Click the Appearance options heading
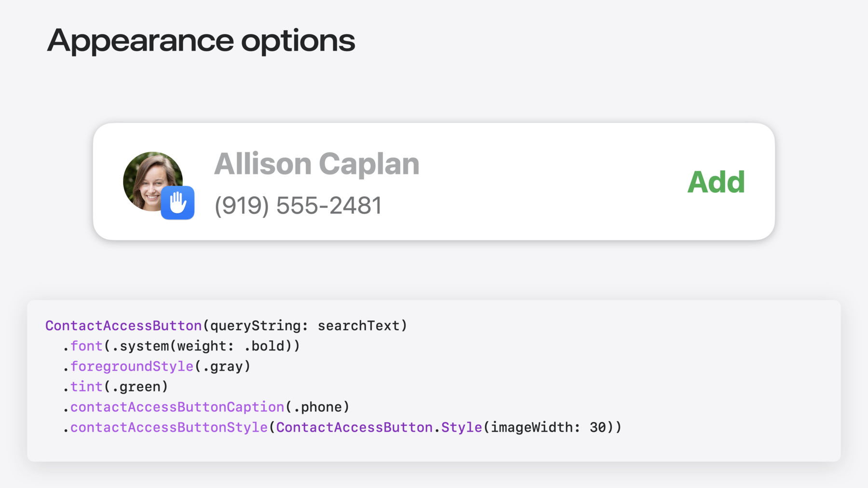The image size is (868, 488). tap(201, 41)
